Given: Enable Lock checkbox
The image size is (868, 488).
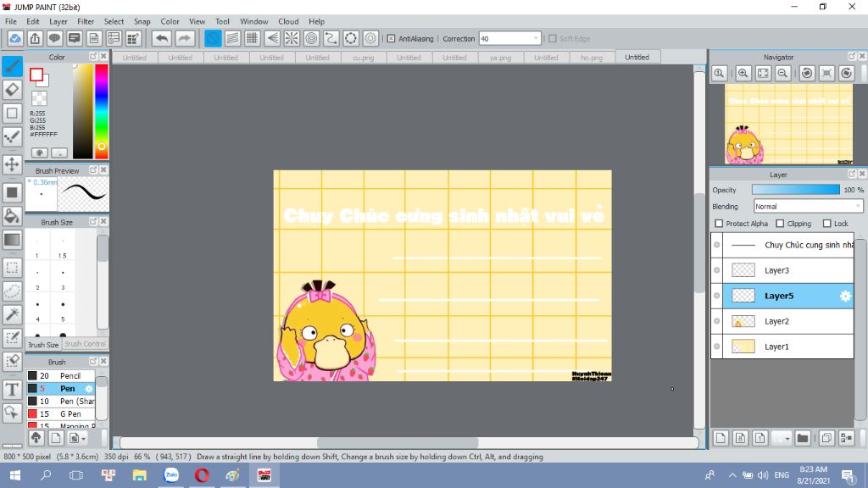Looking at the screenshot, I should click(x=827, y=224).
